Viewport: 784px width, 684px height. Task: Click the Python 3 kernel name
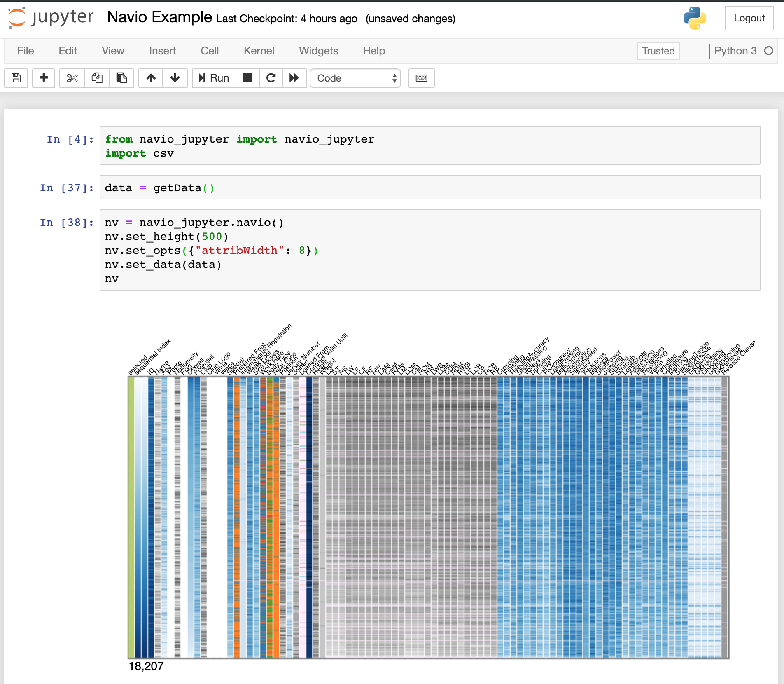(x=735, y=51)
